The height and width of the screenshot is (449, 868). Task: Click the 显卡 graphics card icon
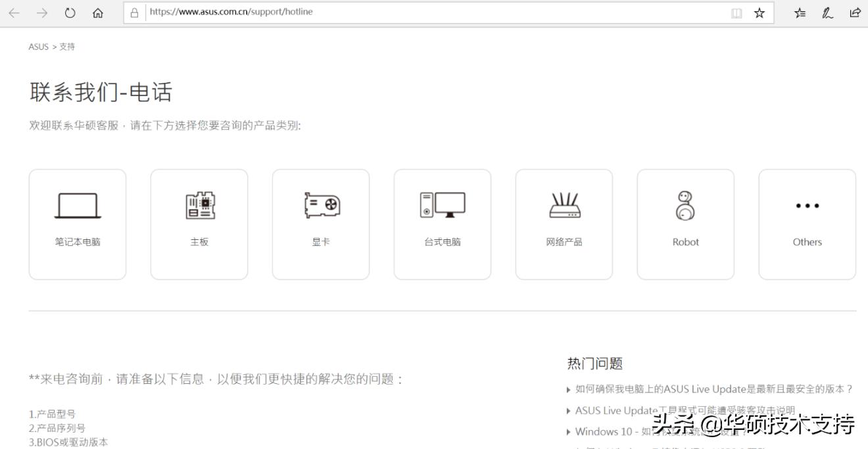320,204
